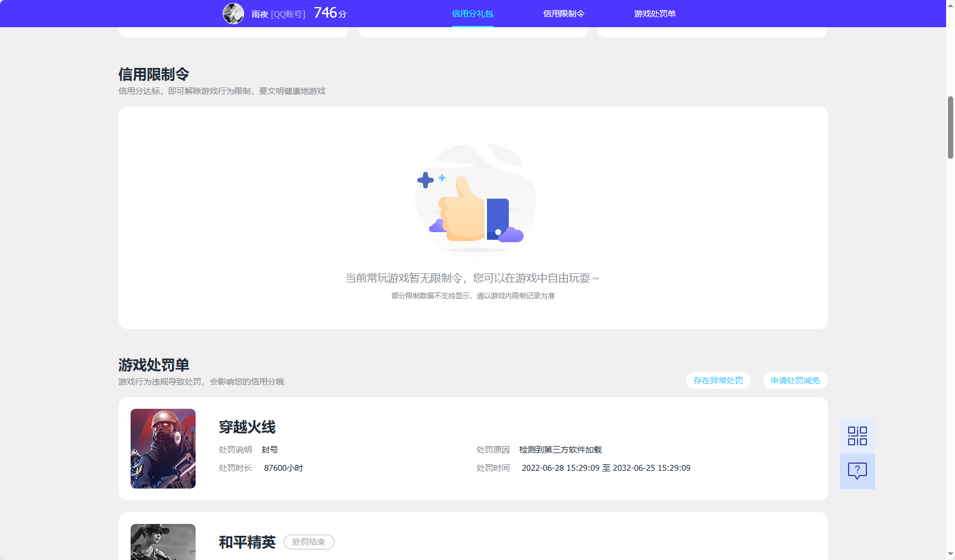Click the 处罚结束 status tag beside 和平精英

coord(308,542)
